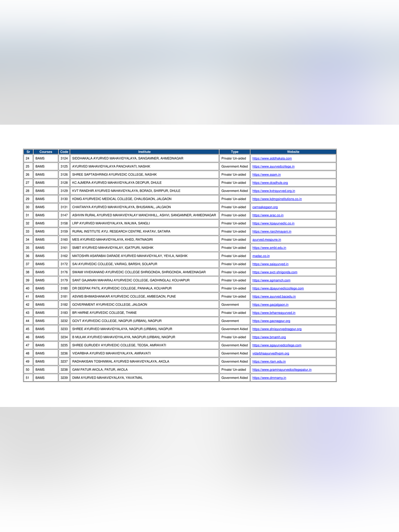Open the ayurvedcollege.in link
Screen dimensions: 399x532
pyautogui.click(x=273, y=167)
